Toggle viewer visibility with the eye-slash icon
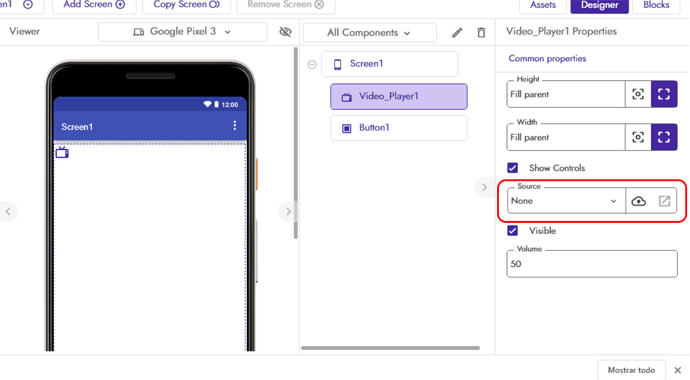Viewport: 690px width, 380px height. pyautogui.click(x=285, y=32)
